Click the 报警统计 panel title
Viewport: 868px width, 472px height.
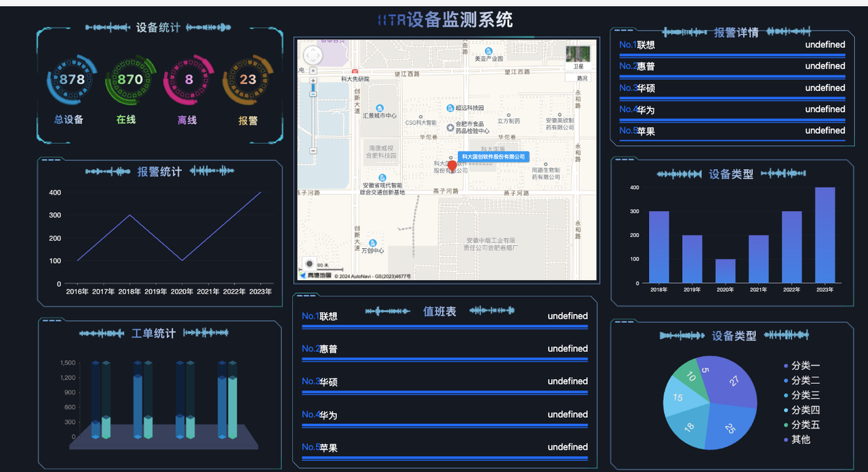159,172
